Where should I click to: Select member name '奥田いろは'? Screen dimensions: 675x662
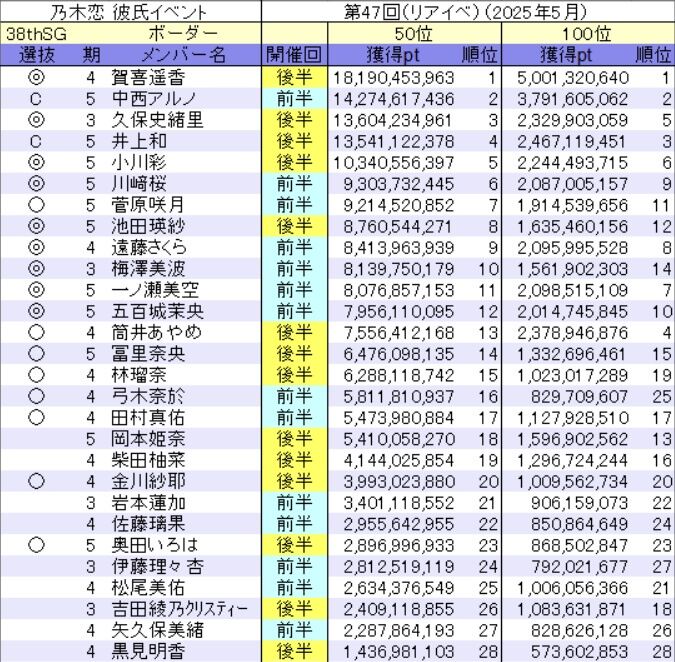click(x=155, y=545)
